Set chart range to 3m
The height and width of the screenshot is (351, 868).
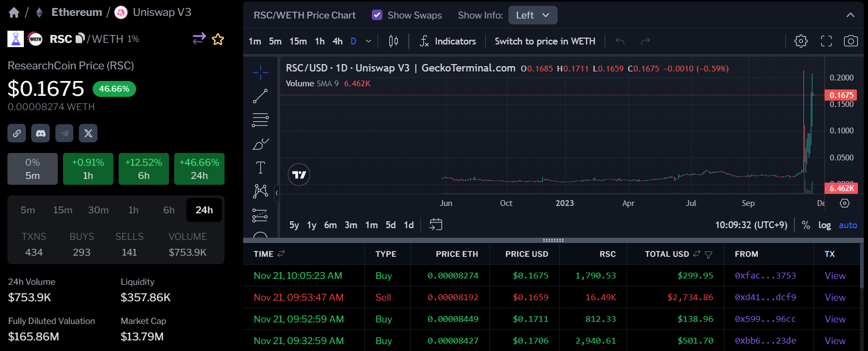351,225
